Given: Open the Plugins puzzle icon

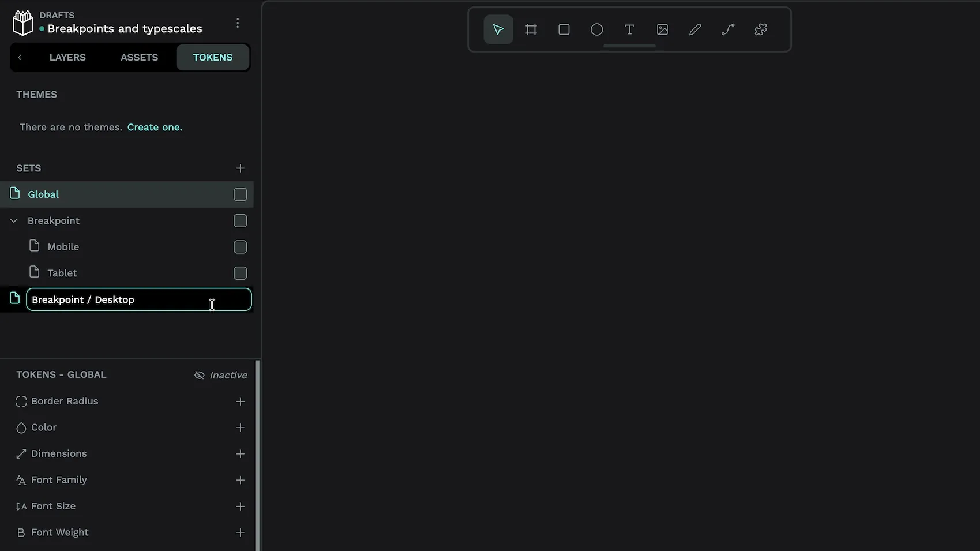Looking at the screenshot, I should pyautogui.click(x=761, y=29).
